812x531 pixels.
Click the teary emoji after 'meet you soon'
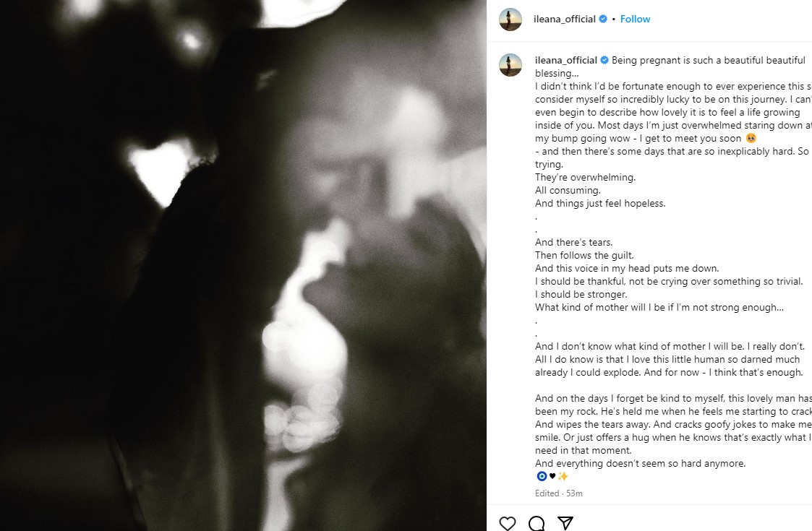coord(751,138)
